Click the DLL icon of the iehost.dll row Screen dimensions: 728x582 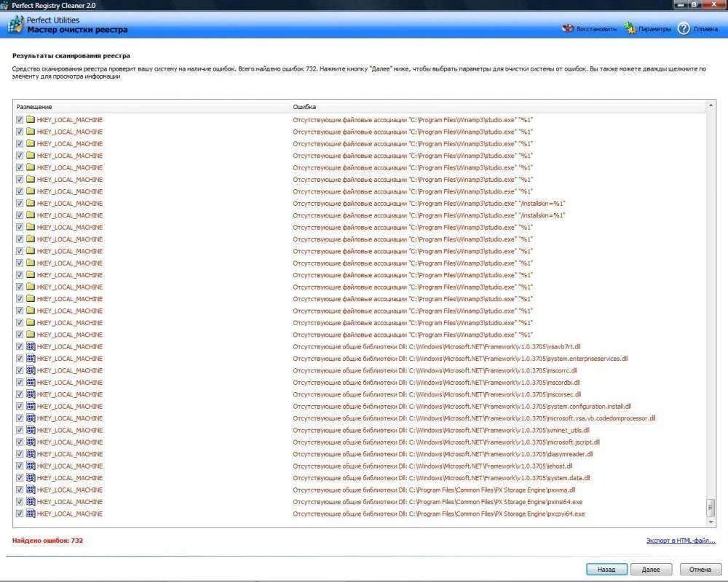31,466
